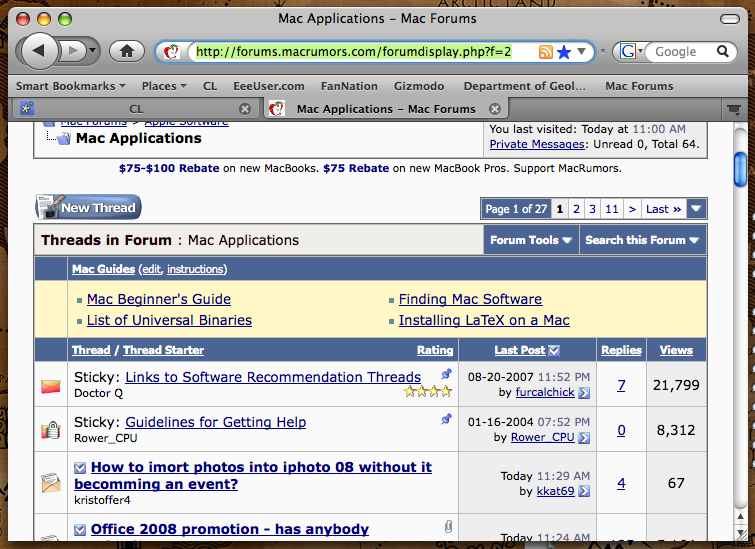Sort threads by Thread Starter
755x549 pixels.
tap(163, 350)
